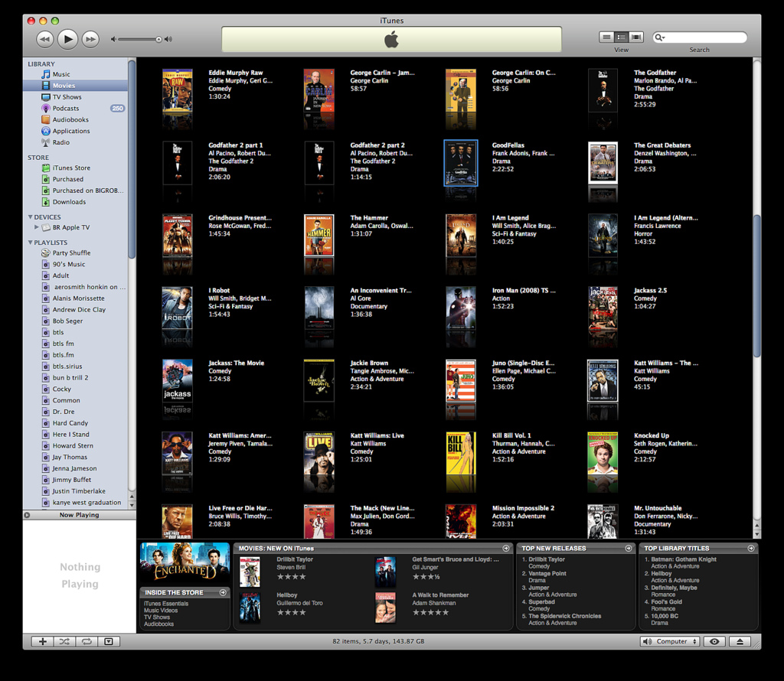Open Top Library Titles arrow

750,548
